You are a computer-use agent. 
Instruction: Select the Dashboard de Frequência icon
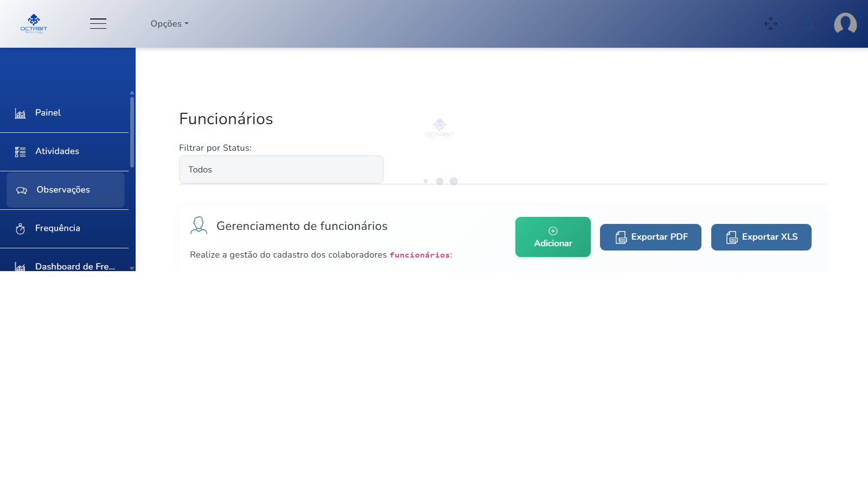(x=20, y=267)
